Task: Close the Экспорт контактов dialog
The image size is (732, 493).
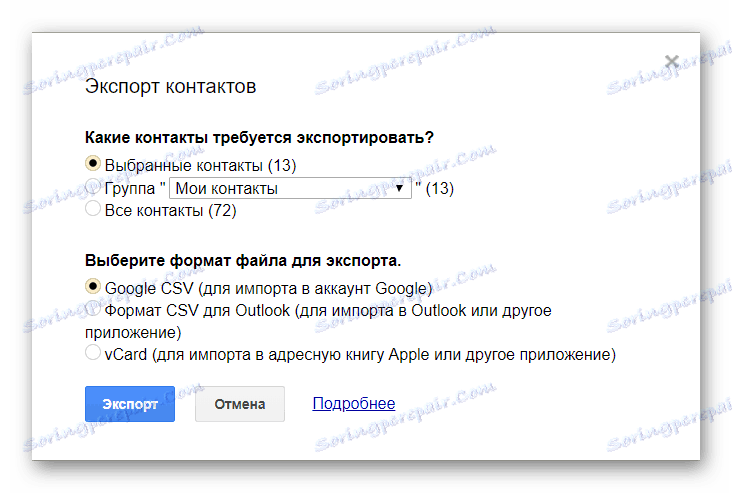Action: coord(672,61)
